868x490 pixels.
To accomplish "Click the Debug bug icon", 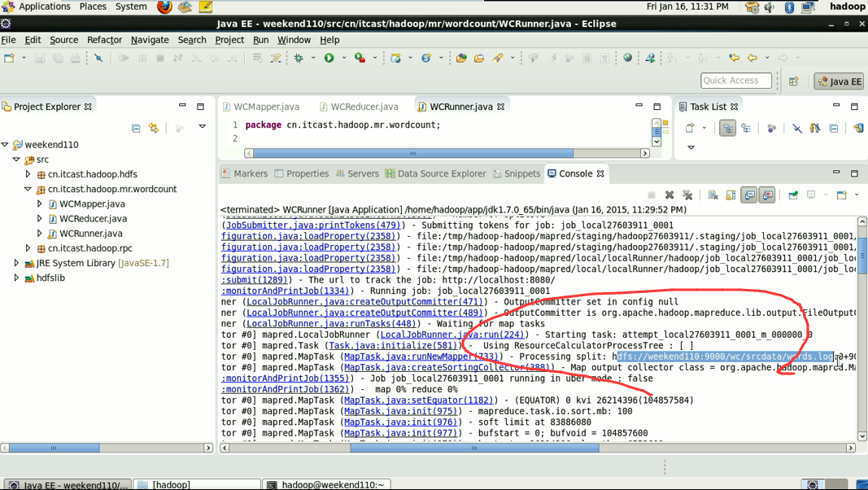I will pyautogui.click(x=299, y=58).
